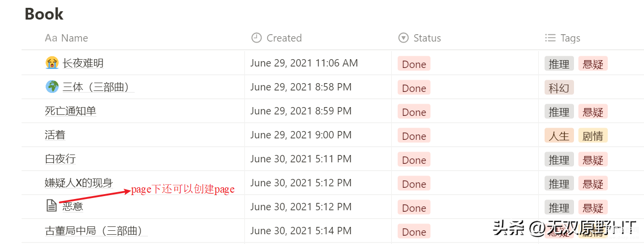The width and height of the screenshot is (644, 244).
Task: Open the Created column header options
Action: (318, 38)
